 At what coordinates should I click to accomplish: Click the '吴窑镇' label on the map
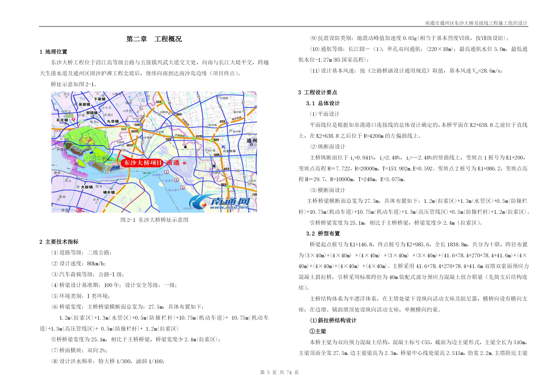[84, 104]
